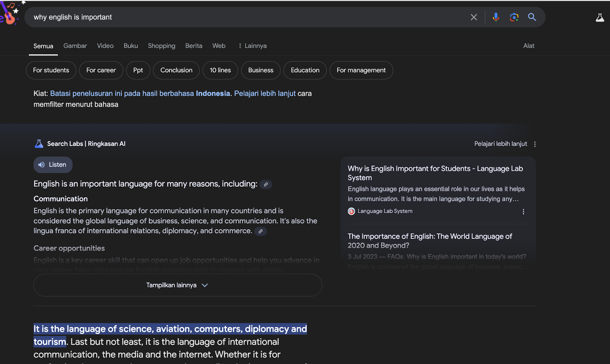Select the 'For career' chip

click(101, 70)
